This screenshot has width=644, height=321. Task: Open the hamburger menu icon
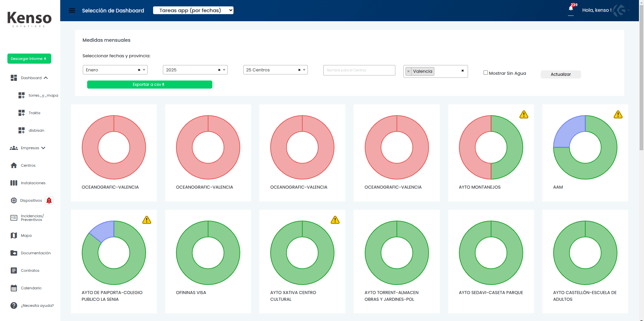[72, 10]
